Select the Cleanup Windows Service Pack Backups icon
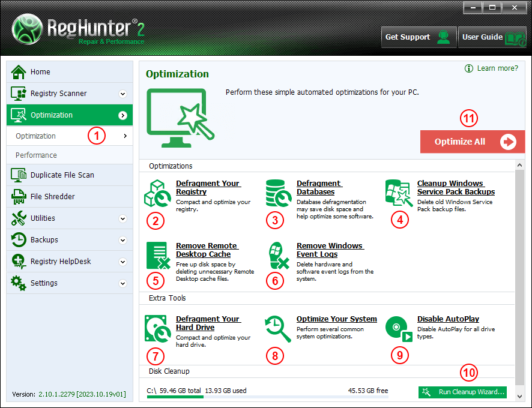This screenshot has height=408, width=532. [x=398, y=193]
